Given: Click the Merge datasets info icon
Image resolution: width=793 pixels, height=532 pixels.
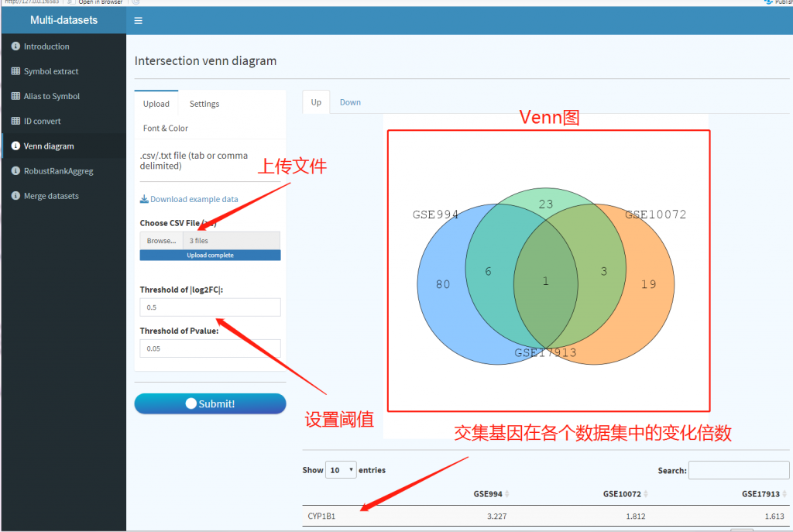Looking at the screenshot, I should coord(18,195).
